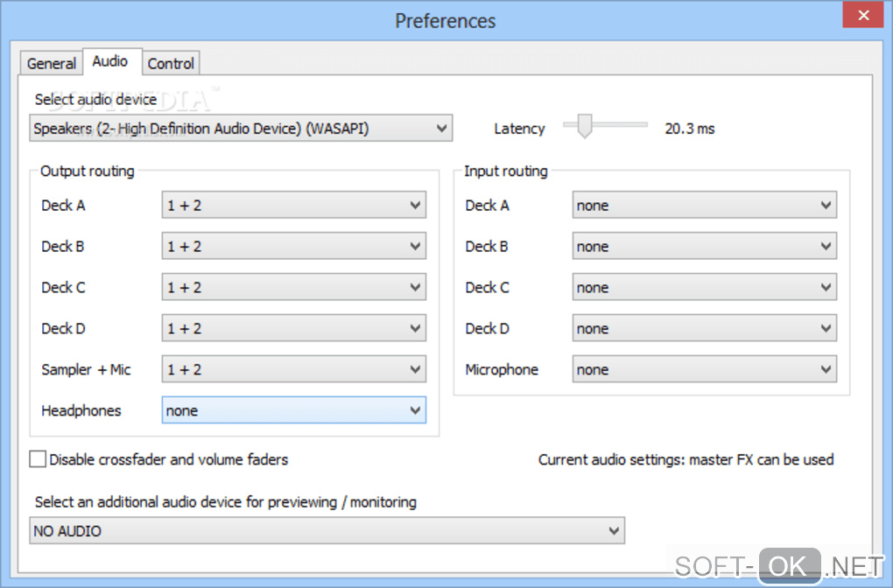Expand the Deck A output routing dropdown

coord(294,206)
